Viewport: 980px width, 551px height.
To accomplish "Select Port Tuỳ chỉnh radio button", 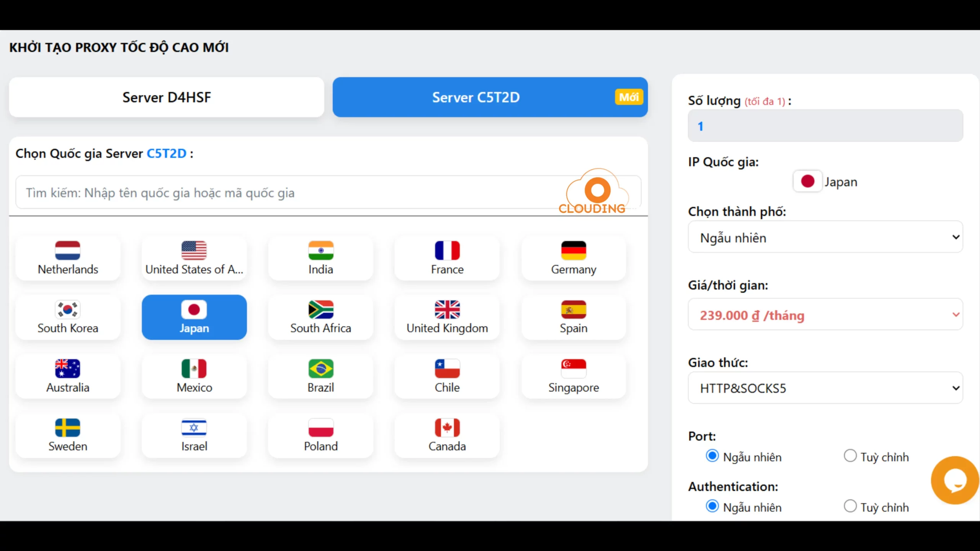I will pos(850,456).
